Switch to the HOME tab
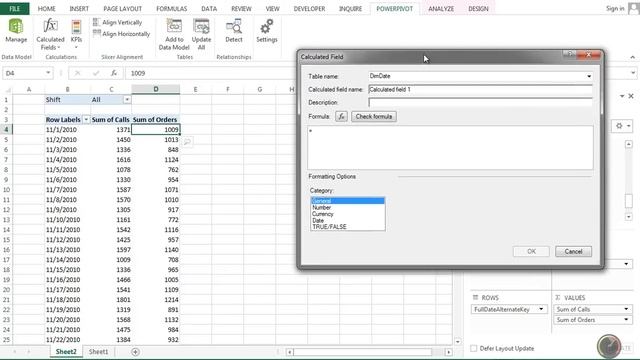Screen dimensions: 640x360 (47, 9)
